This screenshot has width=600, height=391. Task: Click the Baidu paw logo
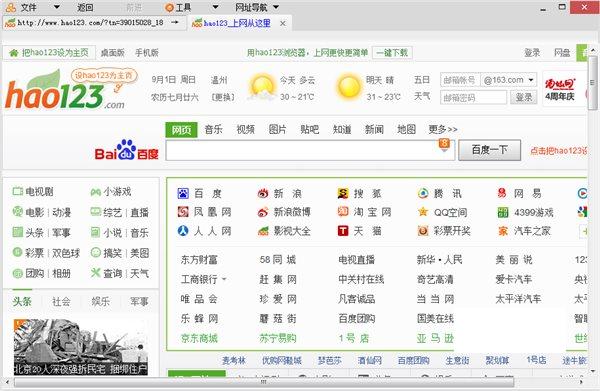pyautogui.click(x=126, y=150)
